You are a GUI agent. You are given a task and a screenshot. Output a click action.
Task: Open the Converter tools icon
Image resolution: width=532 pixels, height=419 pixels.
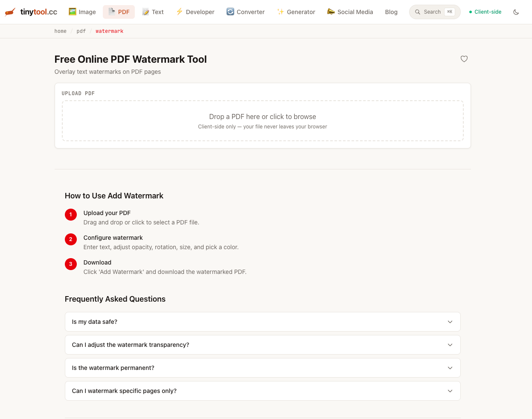230,12
